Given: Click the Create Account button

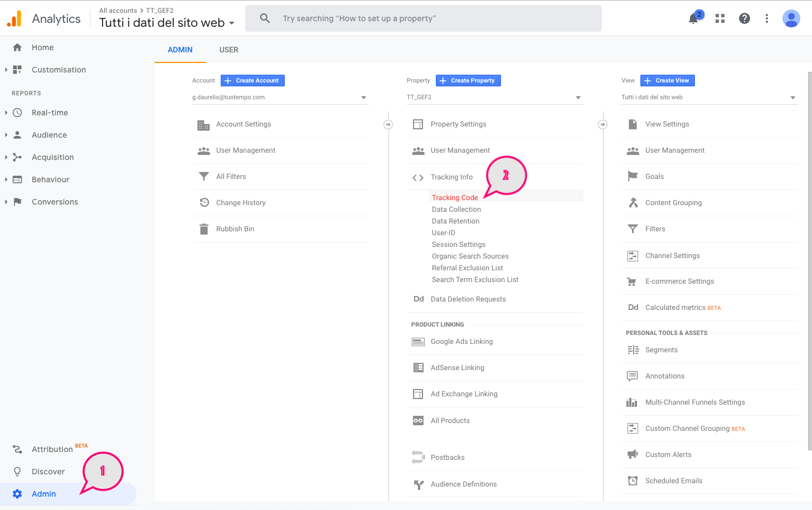Looking at the screenshot, I should point(252,81).
